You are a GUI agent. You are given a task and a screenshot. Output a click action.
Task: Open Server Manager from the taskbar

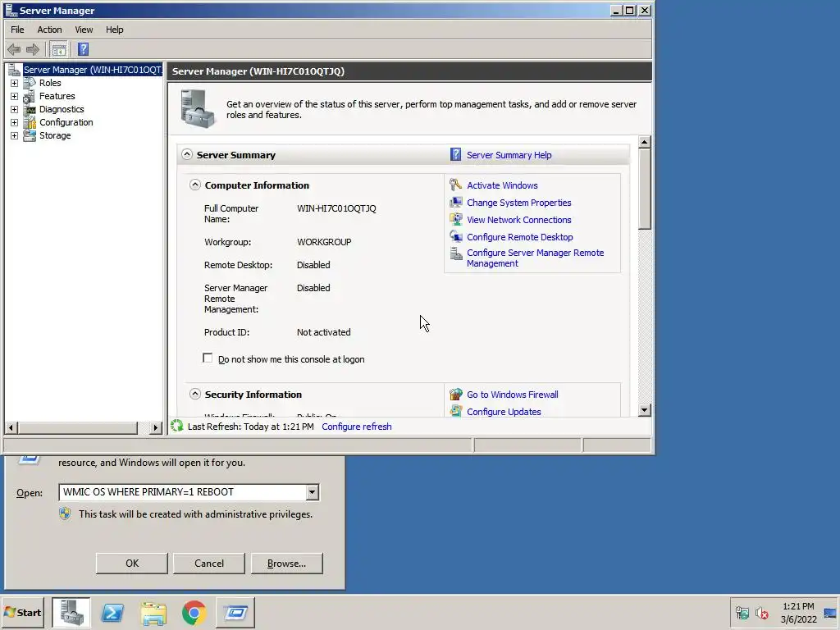[x=71, y=612]
